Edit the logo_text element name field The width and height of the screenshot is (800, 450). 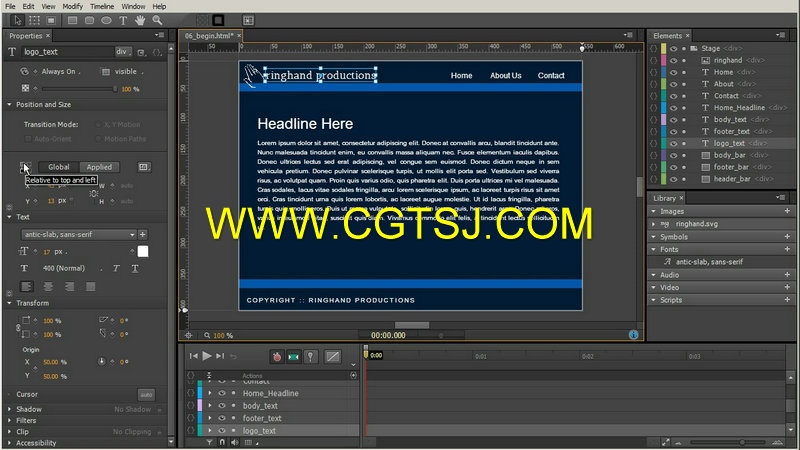click(x=67, y=52)
